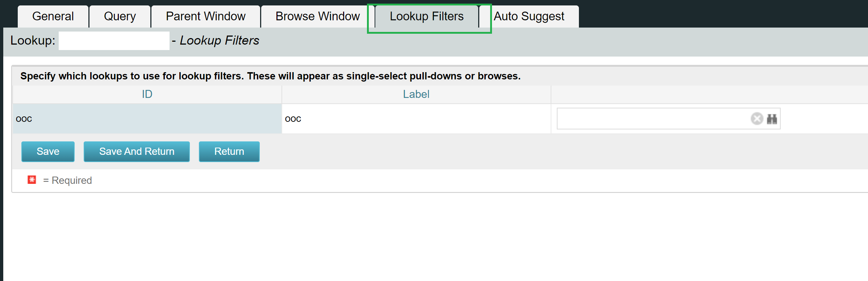Switch to the General tab
The width and height of the screenshot is (868, 281).
point(53,16)
